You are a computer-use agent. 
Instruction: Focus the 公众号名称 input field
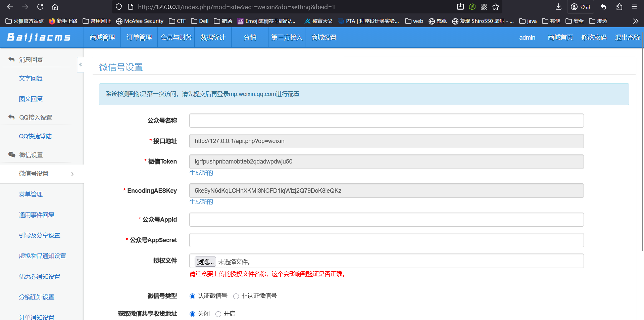386,121
